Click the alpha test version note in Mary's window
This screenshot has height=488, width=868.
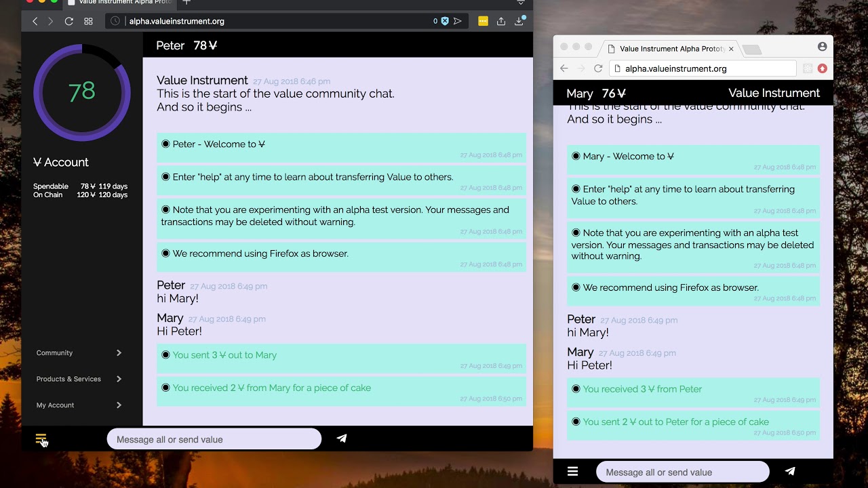pyautogui.click(x=693, y=248)
